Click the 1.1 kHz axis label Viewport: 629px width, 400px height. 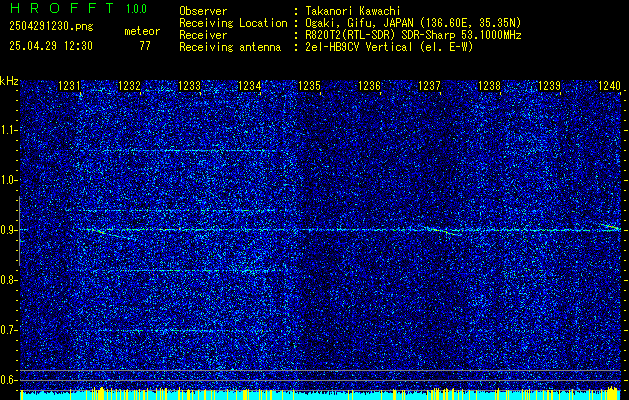(8, 130)
